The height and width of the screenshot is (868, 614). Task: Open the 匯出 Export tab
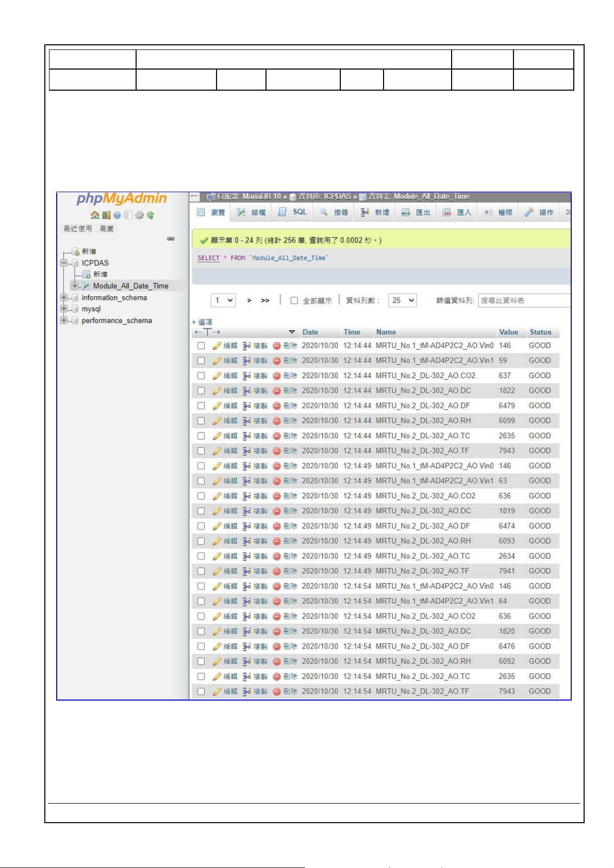416,212
